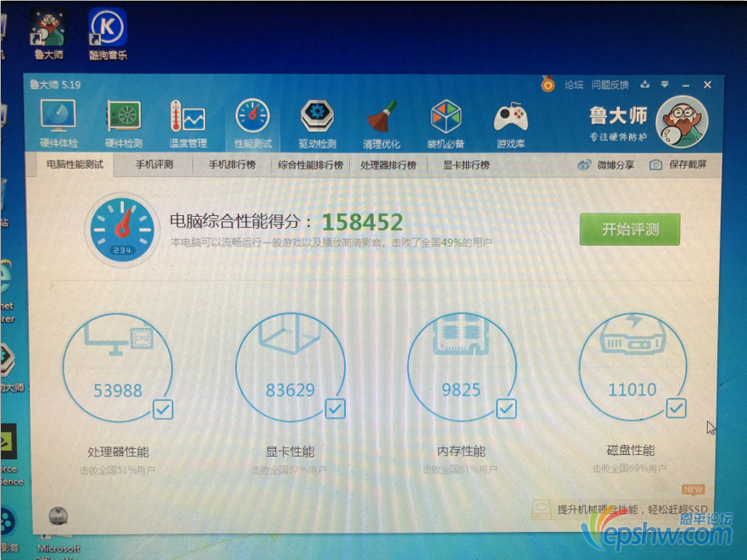Switch to 手机排行榜 tab
The height and width of the screenshot is (560, 747).
pos(232,164)
